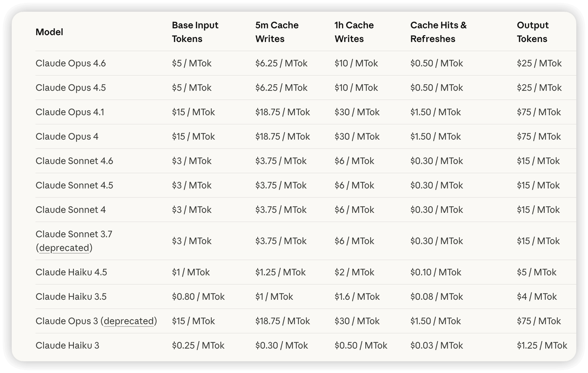Select the Claude Haiku 4.5 model name
This screenshot has height=373, width=588.
pyautogui.click(x=71, y=272)
